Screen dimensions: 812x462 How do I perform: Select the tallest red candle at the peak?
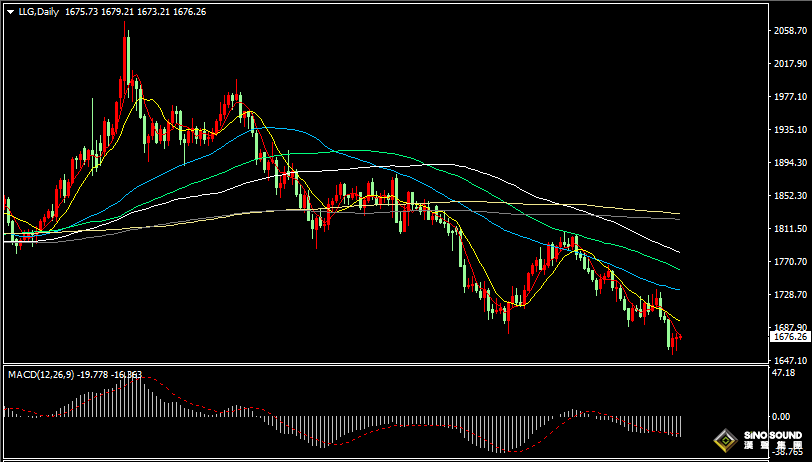coord(125,58)
